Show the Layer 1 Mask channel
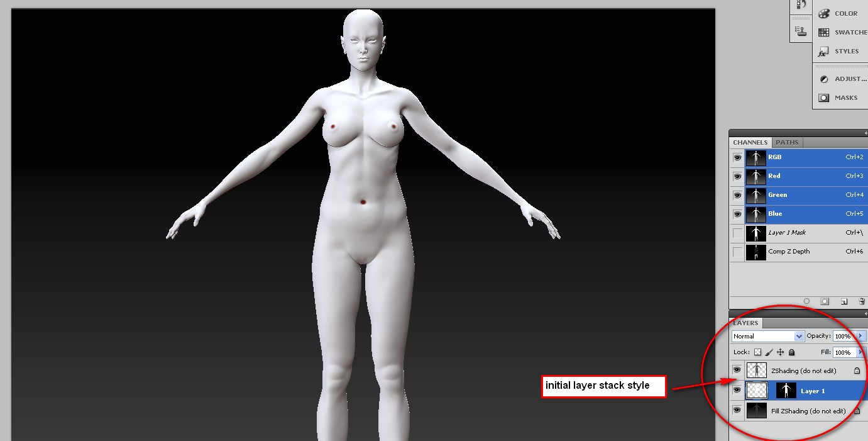The height and width of the screenshot is (441, 868). (737, 233)
